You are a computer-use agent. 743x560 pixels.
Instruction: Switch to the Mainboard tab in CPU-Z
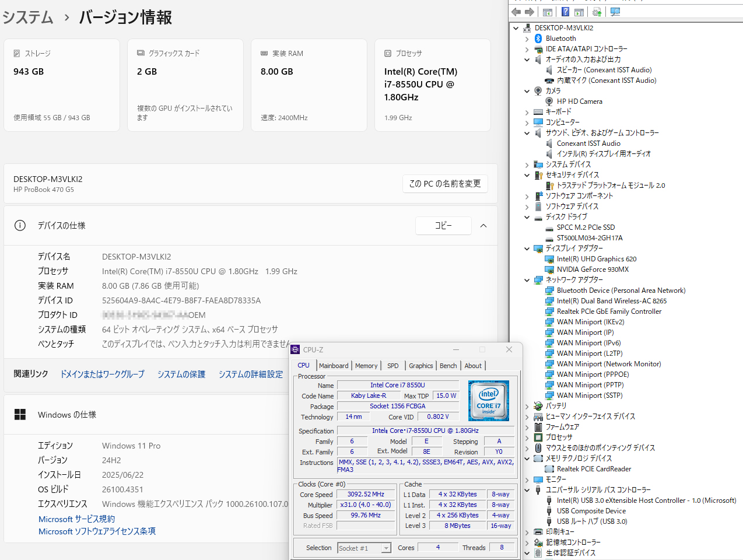click(334, 366)
